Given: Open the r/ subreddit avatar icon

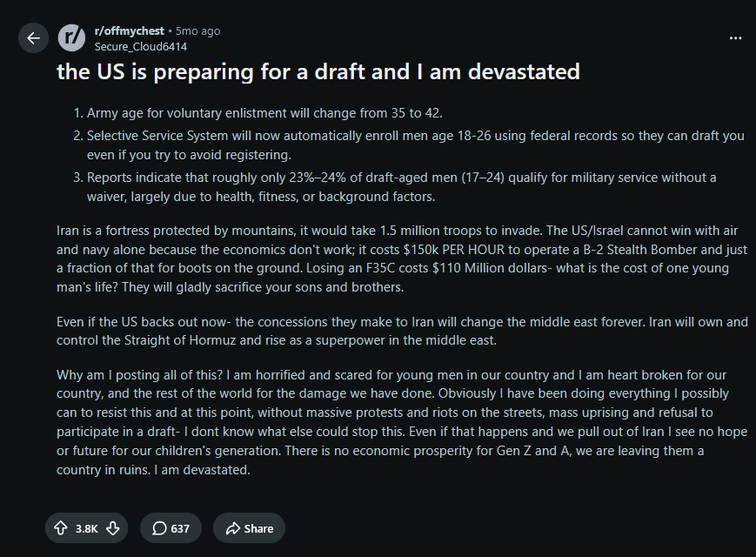Looking at the screenshot, I should click(72, 38).
